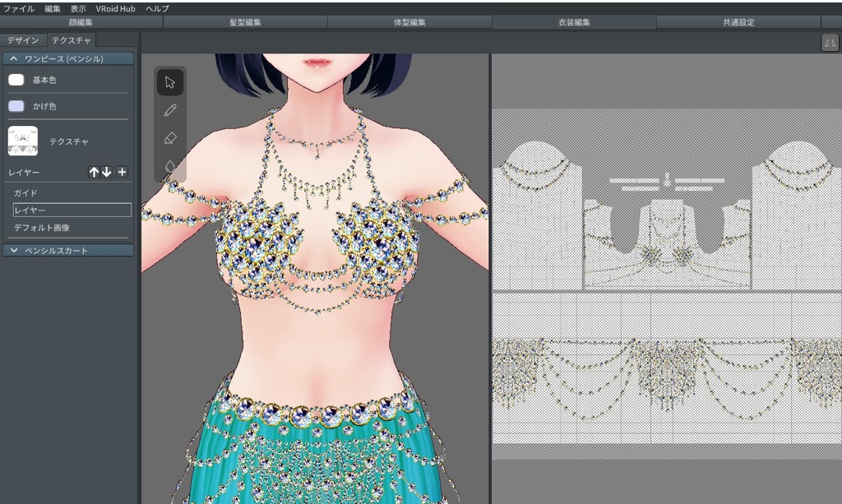Select the レイヤー layer in the list

(70, 210)
